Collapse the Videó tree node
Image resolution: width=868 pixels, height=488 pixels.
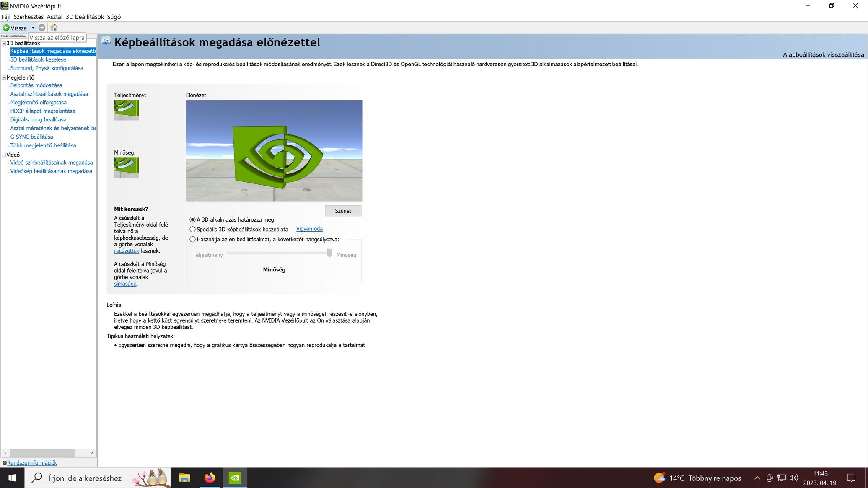(4, 155)
